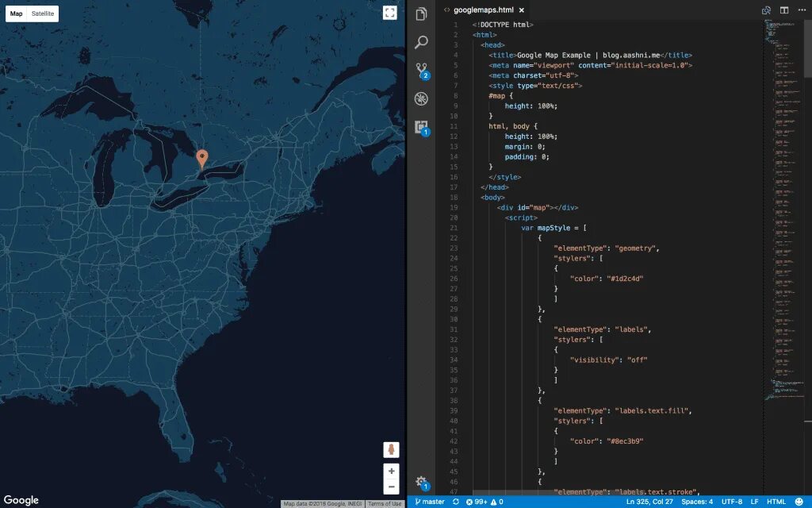The width and height of the screenshot is (812, 508).
Task: Click the "elementType": "geometry" line
Action: [607, 248]
